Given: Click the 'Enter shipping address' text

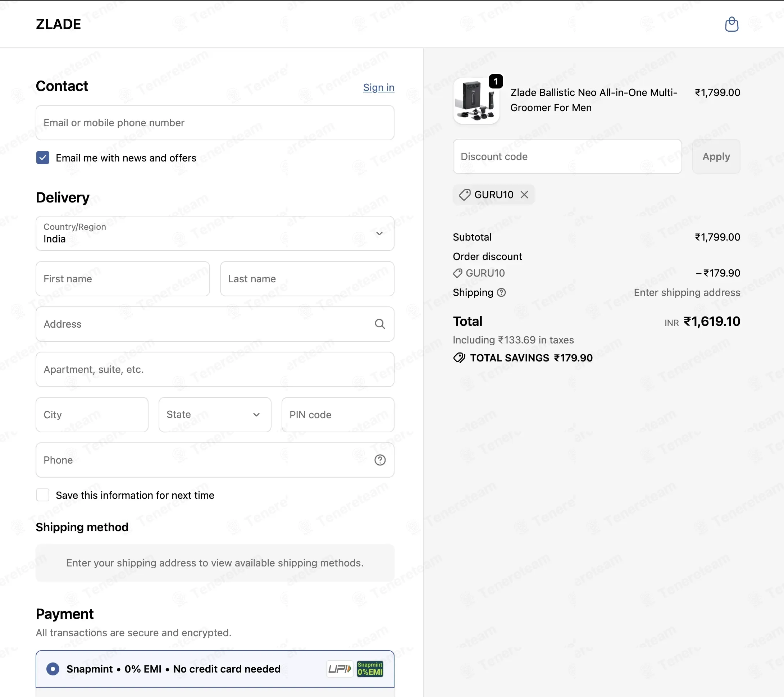Looking at the screenshot, I should point(687,292).
